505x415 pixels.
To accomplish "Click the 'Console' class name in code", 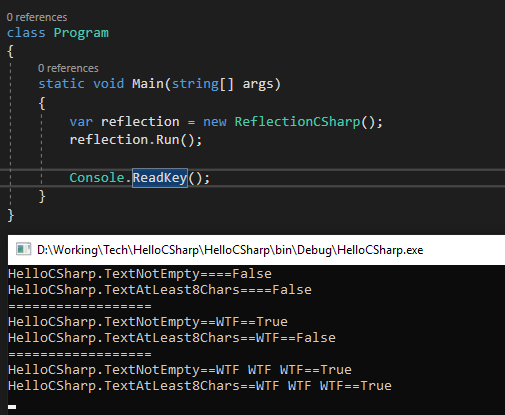I will click(97, 177).
